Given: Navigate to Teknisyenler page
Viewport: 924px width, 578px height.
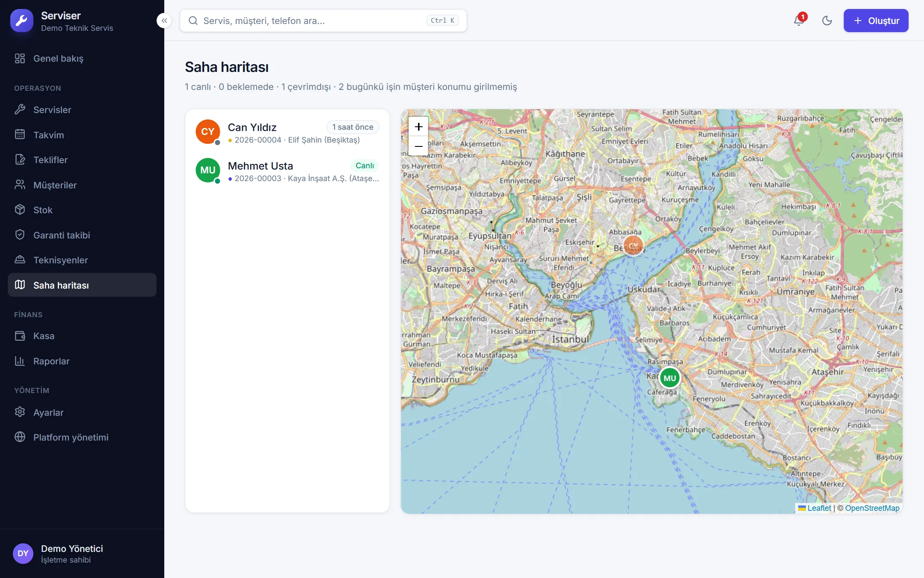Looking at the screenshot, I should pos(82,260).
